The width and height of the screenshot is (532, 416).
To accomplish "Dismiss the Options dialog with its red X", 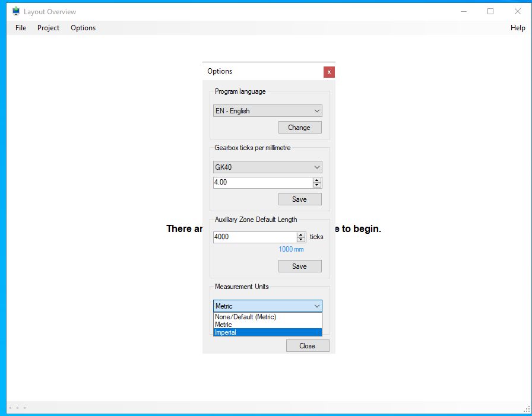I will pos(330,72).
